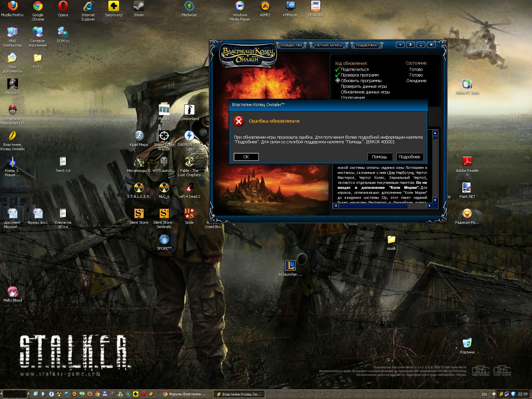Open Internet Explorer desktop icon
Viewport: 532px width, 399px height.
pos(88,11)
